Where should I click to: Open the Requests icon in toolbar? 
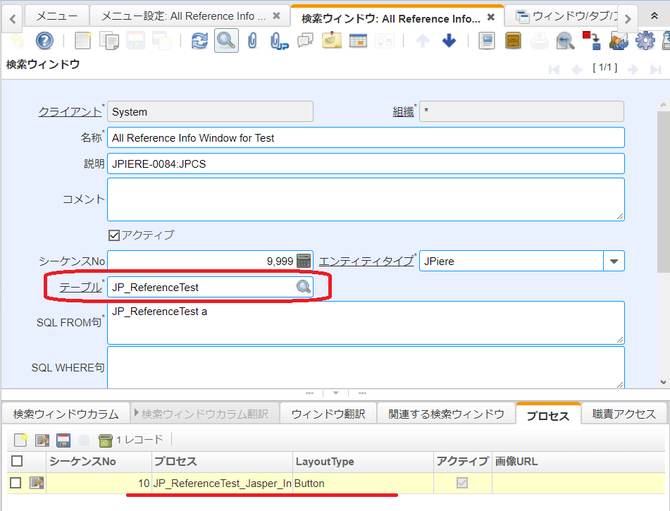coord(618,41)
